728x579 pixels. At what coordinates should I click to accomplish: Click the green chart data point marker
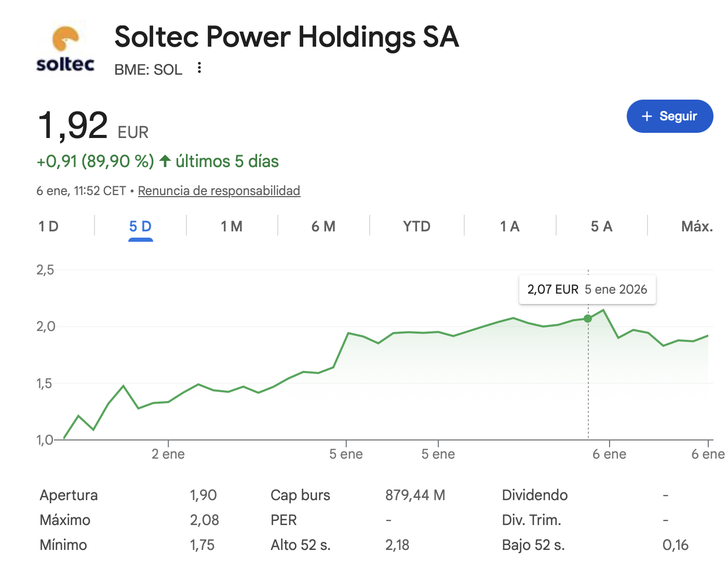pos(588,319)
